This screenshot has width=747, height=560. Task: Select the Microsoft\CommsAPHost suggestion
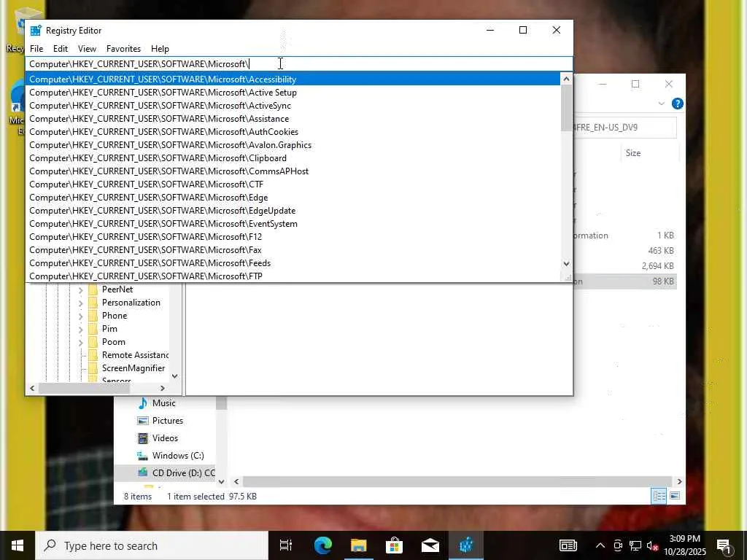click(293, 171)
